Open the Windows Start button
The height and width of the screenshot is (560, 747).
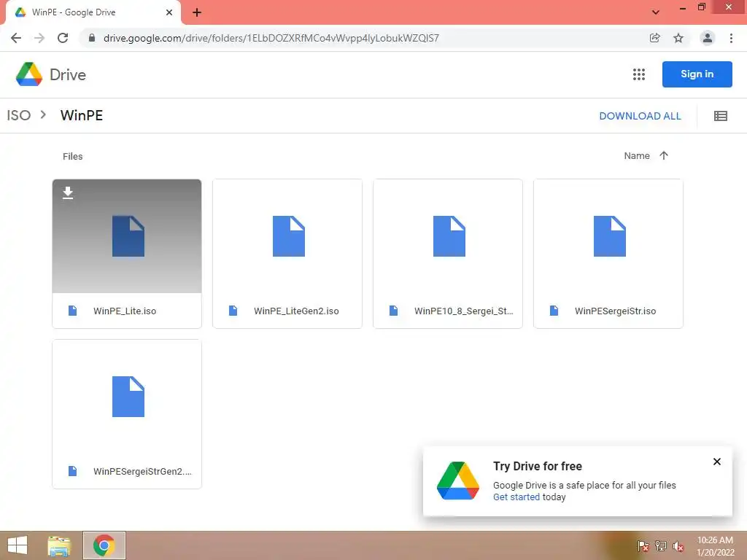click(18, 545)
